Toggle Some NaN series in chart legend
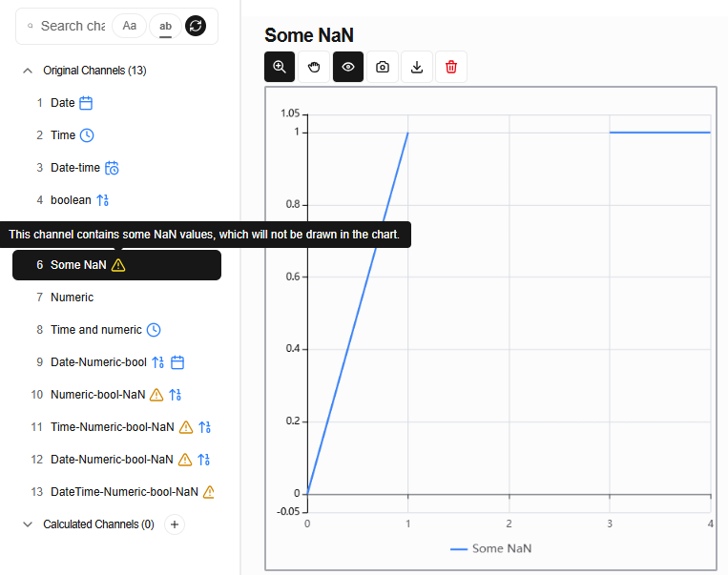The height and width of the screenshot is (575, 728). [491, 548]
